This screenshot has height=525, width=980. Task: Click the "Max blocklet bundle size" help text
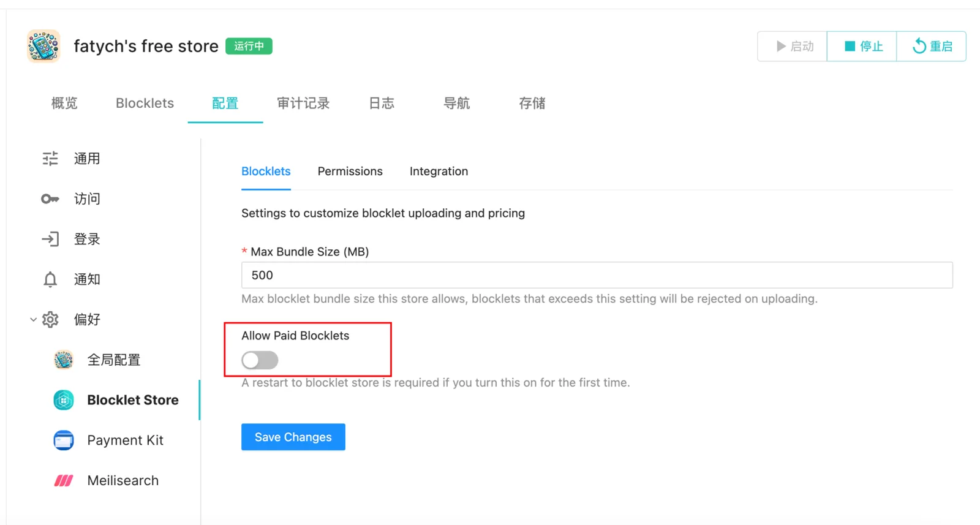[529, 299]
